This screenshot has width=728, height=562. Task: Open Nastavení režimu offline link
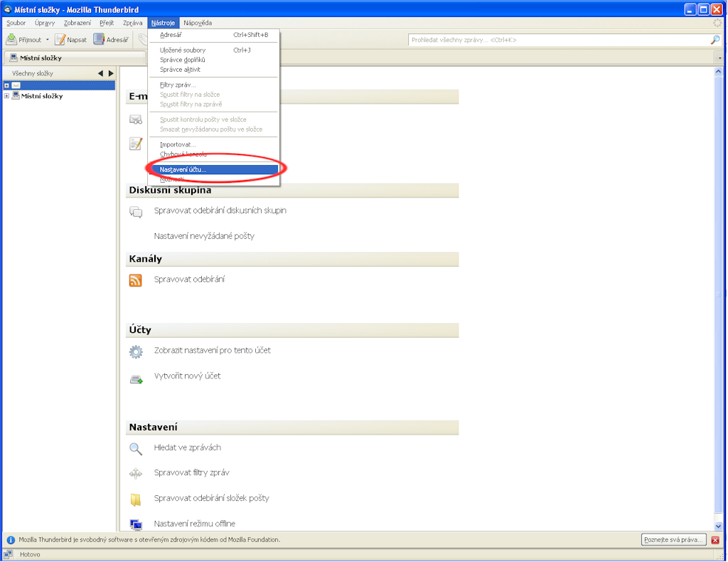[195, 524]
